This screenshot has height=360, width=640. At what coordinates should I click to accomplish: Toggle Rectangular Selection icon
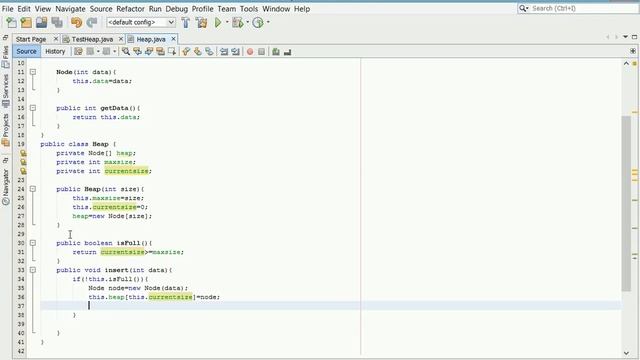pyautogui.click(x=172, y=51)
